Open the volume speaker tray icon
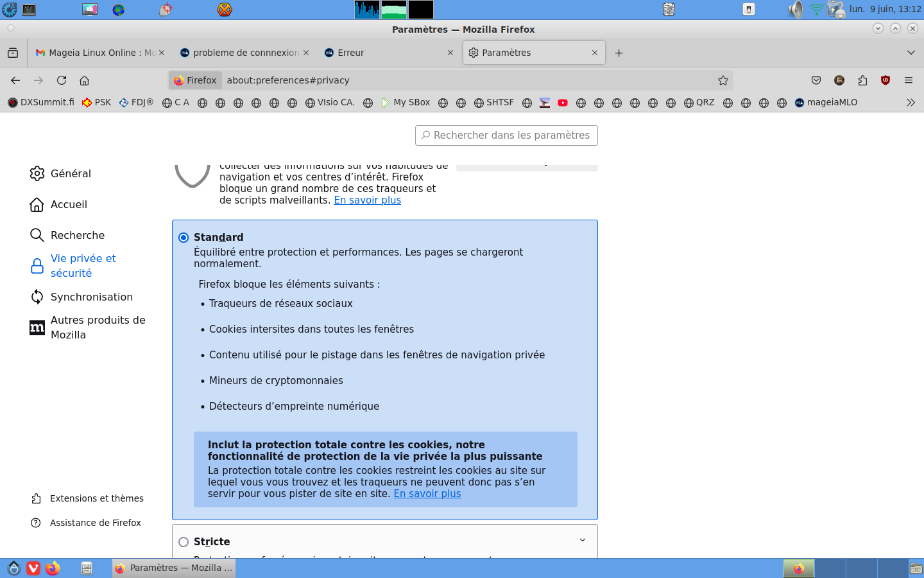 [796, 10]
